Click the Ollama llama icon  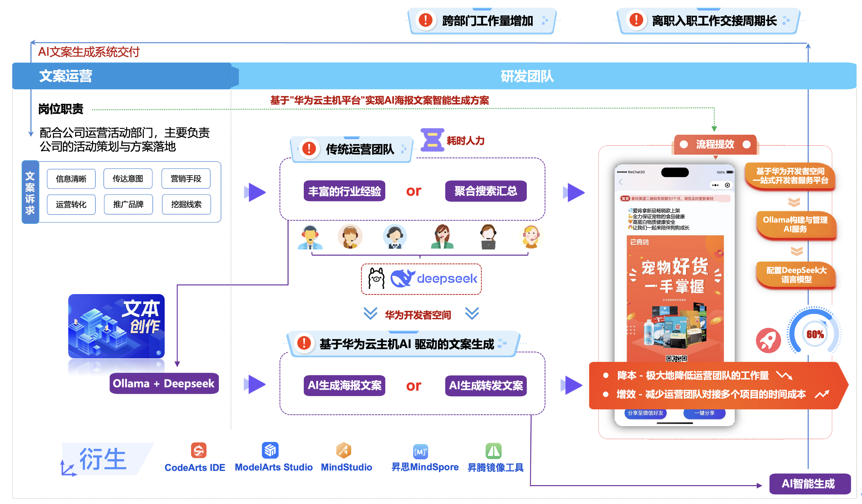[376, 279]
